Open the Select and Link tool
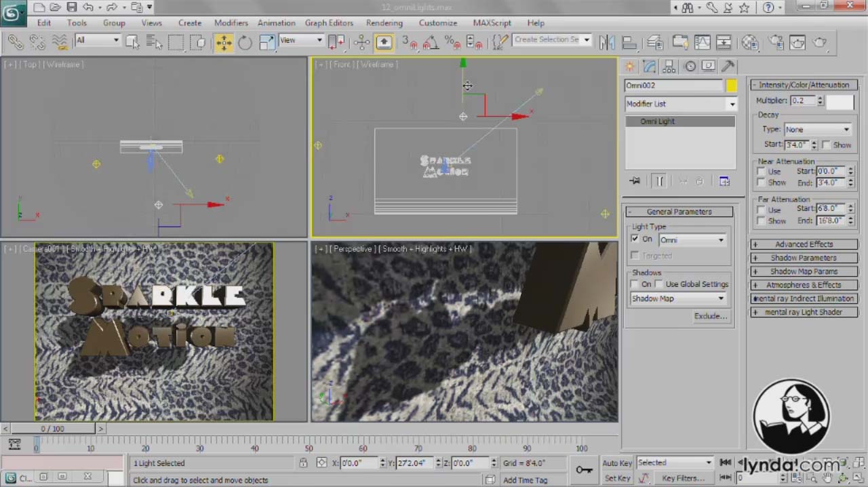 (15, 42)
